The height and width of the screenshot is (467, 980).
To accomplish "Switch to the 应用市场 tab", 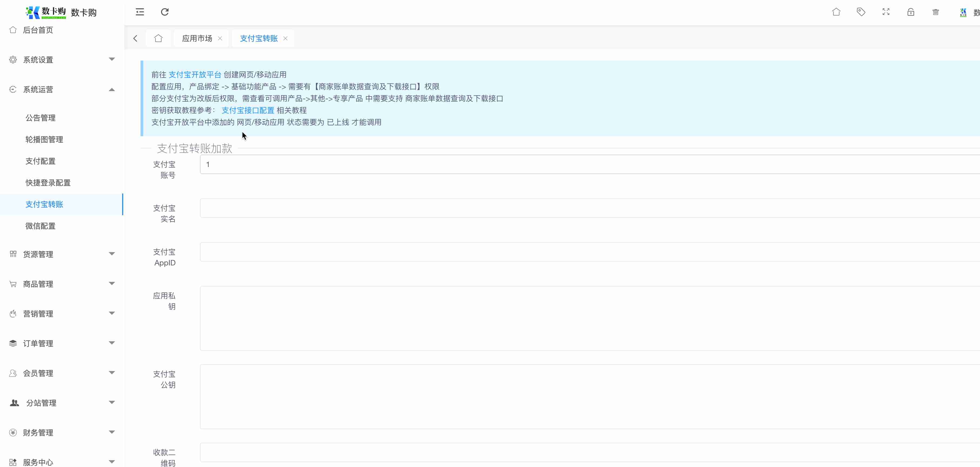I will [x=197, y=38].
